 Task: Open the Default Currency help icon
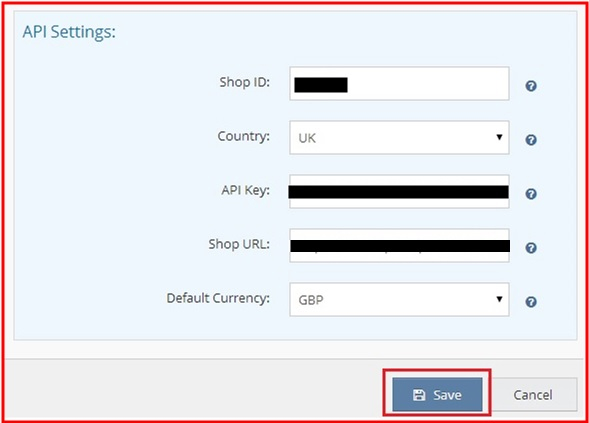pos(531,302)
